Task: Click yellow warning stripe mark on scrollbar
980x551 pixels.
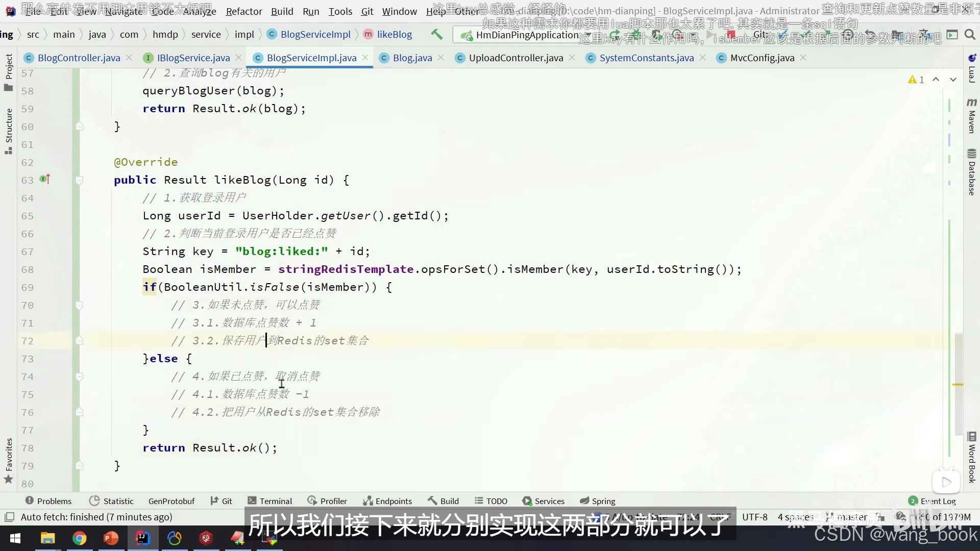Action: pos(958,384)
